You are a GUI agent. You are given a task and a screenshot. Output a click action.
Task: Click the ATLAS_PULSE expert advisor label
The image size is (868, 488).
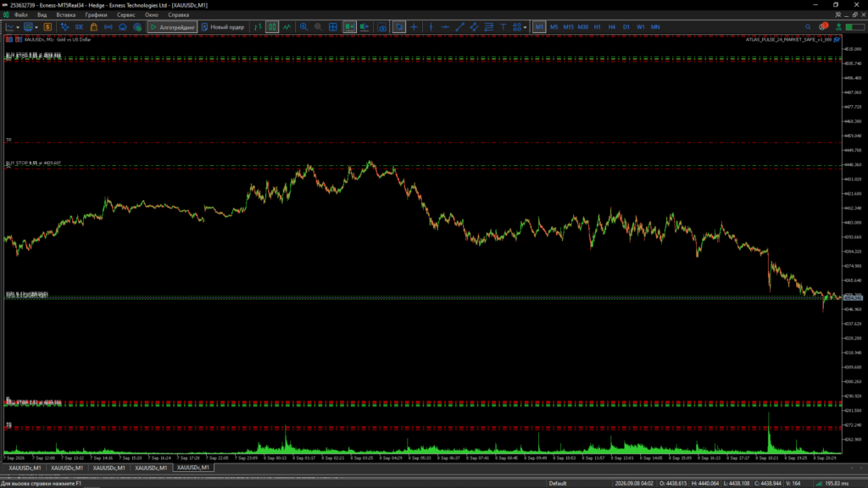tap(788, 40)
